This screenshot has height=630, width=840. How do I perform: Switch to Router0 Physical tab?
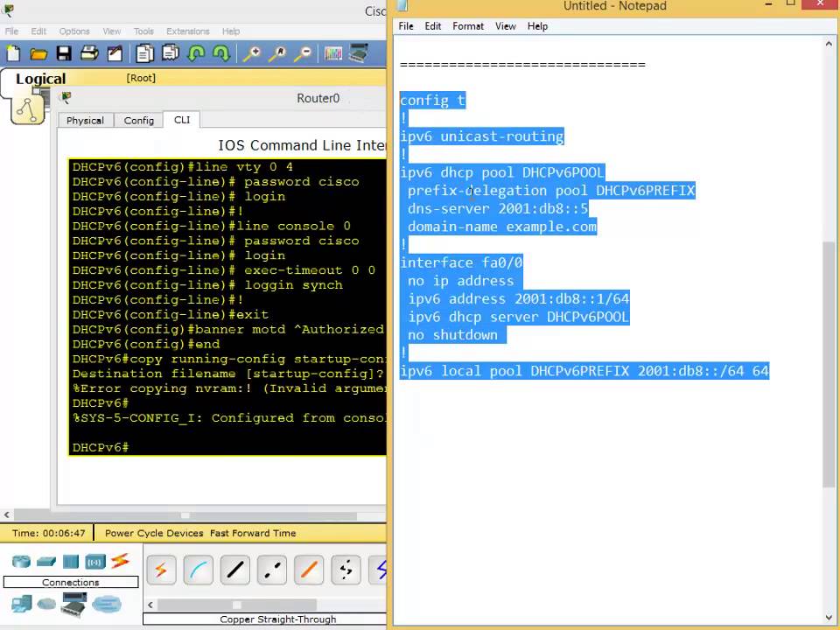point(85,121)
